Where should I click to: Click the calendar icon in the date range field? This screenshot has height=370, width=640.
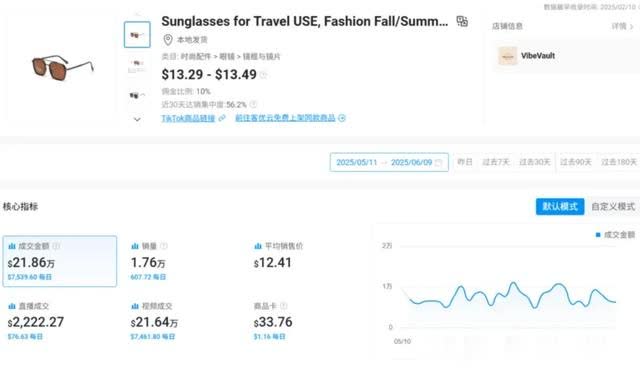[439, 163]
